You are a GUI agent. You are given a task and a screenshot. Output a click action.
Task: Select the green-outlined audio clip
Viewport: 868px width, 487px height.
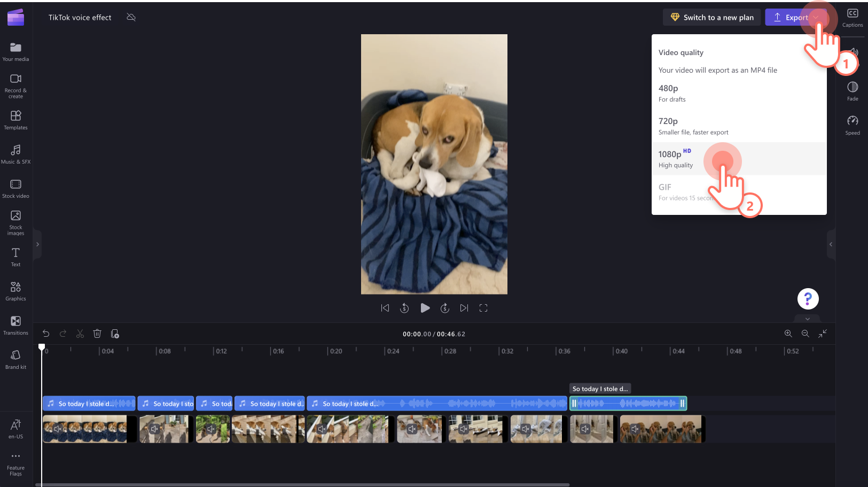pos(628,404)
